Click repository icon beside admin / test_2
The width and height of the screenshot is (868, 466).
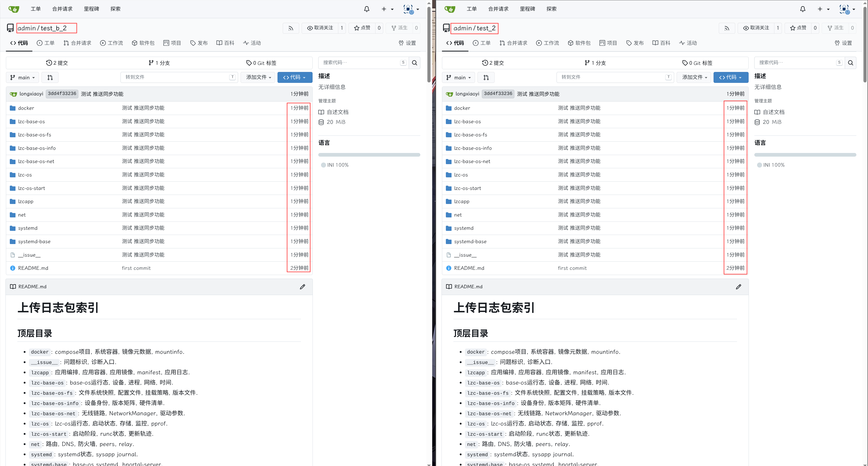[447, 28]
